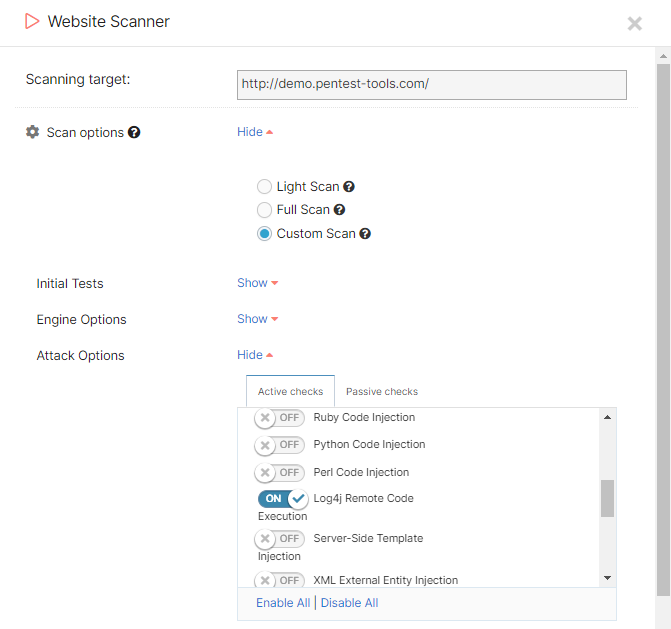Close the Website Scanner dialog
671x629 pixels.
click(x=634, y=23)
